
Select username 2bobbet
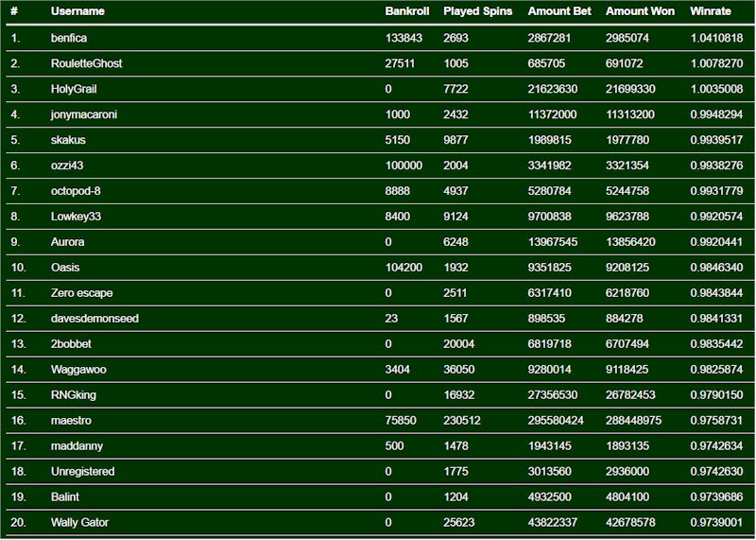point(71,344)
